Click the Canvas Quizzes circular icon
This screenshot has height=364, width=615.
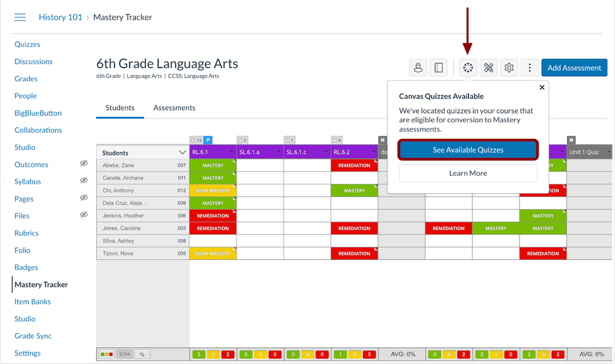click(468, 68)
